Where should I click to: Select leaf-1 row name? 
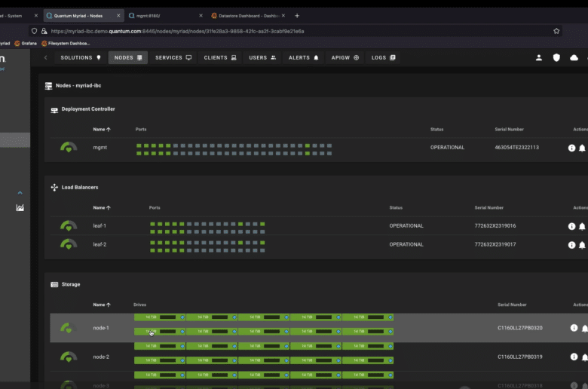(100, 226)
